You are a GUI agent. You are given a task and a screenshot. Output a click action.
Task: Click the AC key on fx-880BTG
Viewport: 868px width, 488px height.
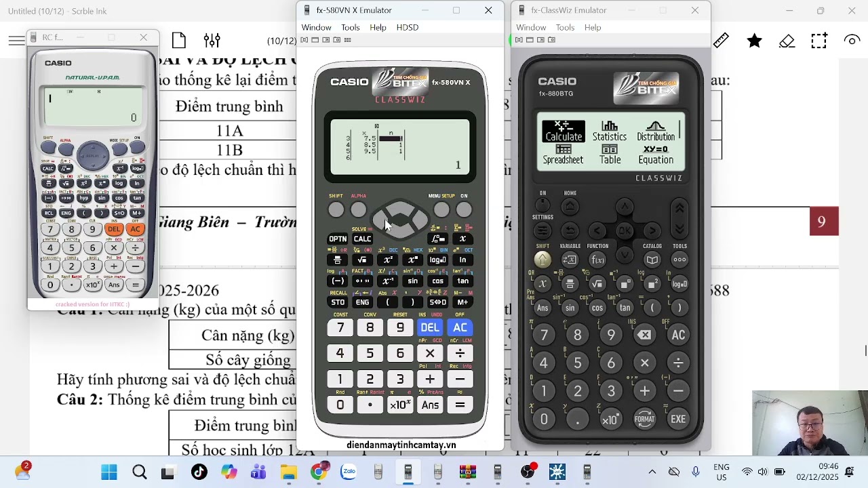coord(678,335)
